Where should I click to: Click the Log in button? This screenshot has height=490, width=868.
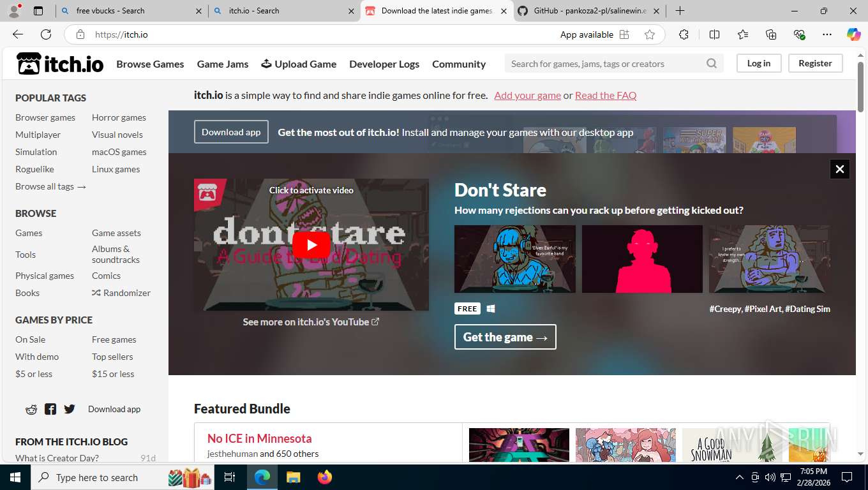click(759, 63)
